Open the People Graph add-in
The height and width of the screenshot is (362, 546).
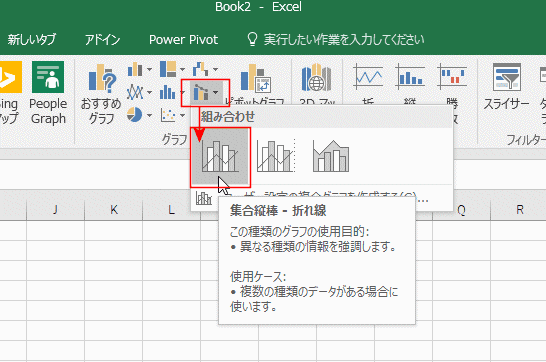coord(48,93)
